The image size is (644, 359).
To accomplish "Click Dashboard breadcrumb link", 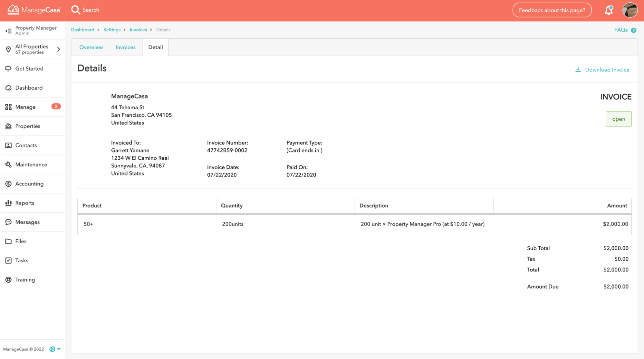I will 82,30.
